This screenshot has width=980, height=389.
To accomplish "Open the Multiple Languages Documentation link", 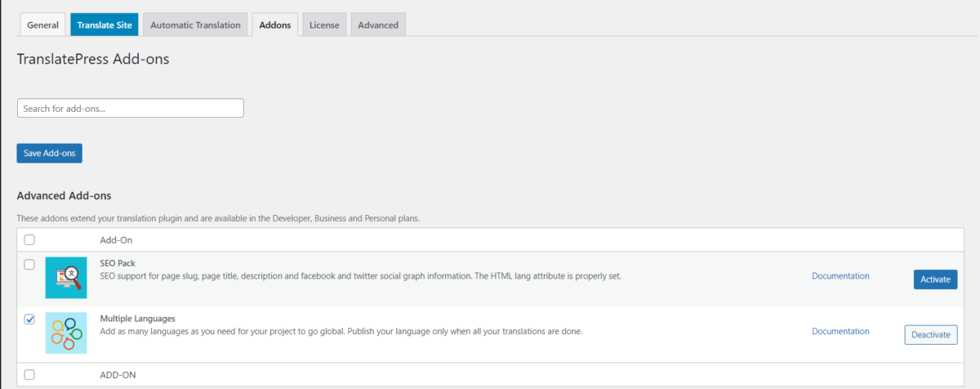I will tap(840, 331).
